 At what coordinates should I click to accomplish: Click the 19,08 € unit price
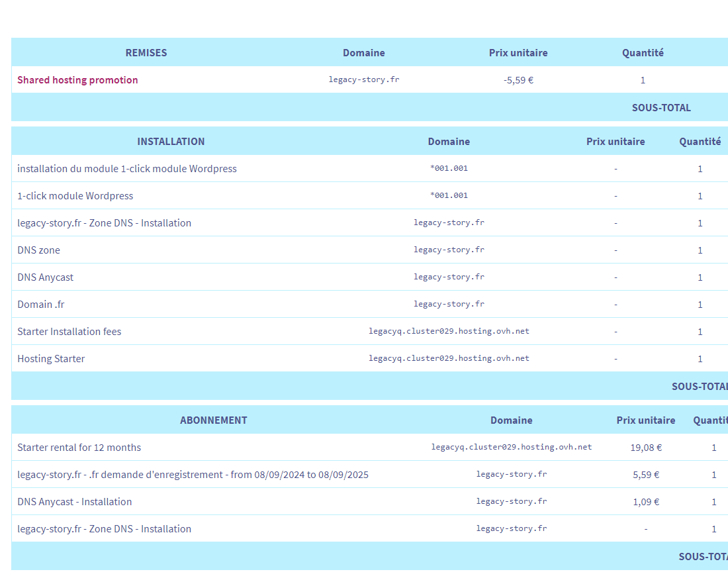pyautogui.click(x=646, y=448)
